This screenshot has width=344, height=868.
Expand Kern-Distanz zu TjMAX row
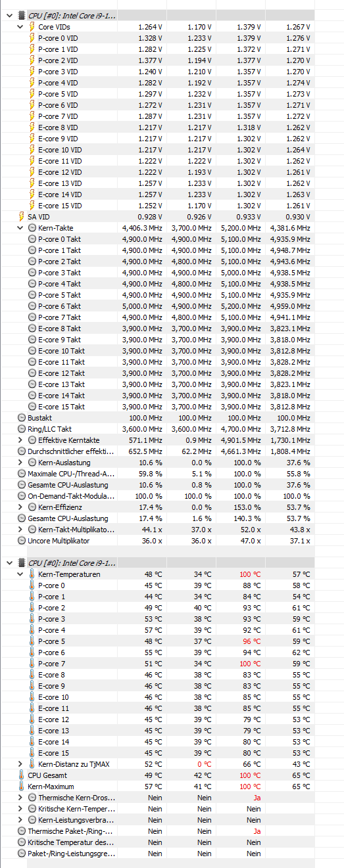(21, 764)
